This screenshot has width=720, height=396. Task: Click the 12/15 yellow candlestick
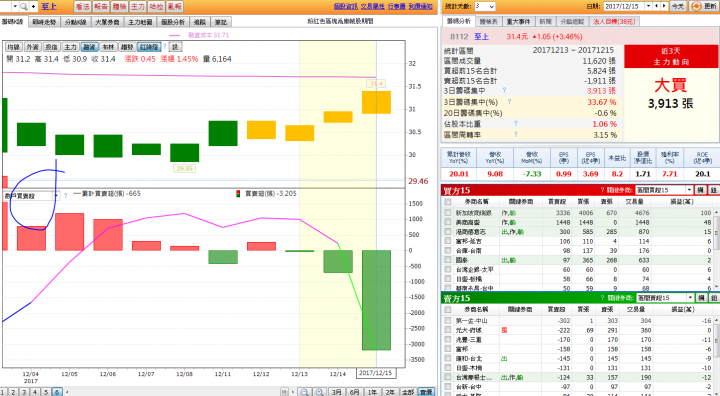point(376,102)
